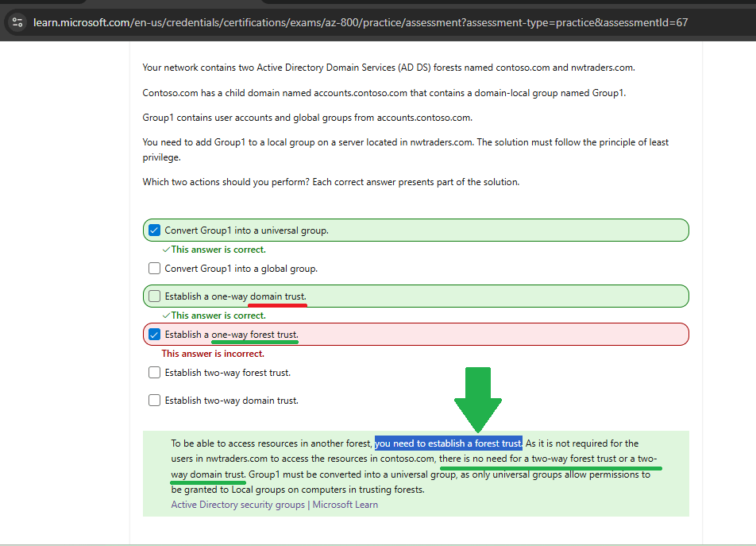This screenshot has height=546, width=756.
Task: Click the red 'This answer is incorrect.' message
Action: [x=213, y=354]
